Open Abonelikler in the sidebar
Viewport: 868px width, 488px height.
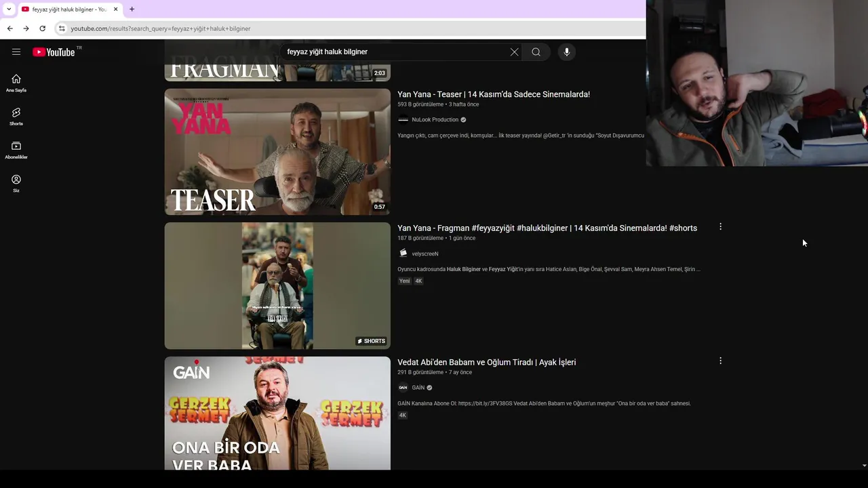click(16, 150)
